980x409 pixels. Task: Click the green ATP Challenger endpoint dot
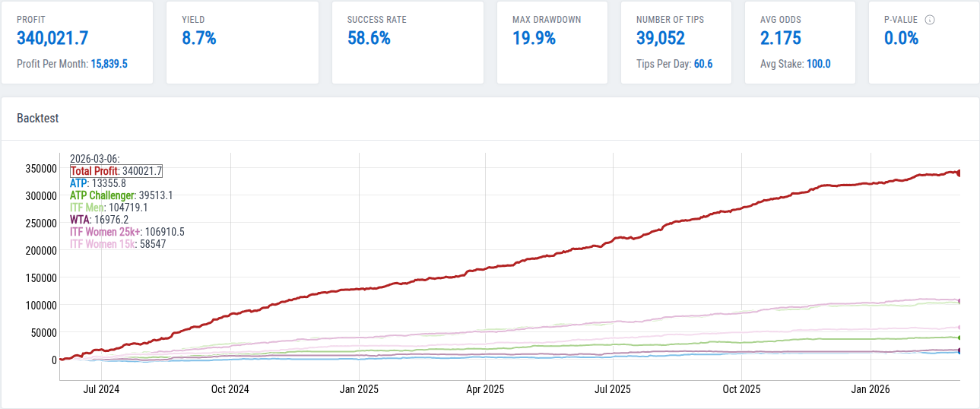pos(959,338)
